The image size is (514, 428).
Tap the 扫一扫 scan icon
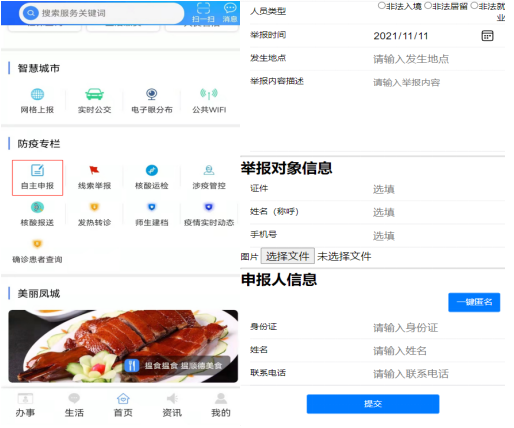pyautogui.click(x=203, y=13)
